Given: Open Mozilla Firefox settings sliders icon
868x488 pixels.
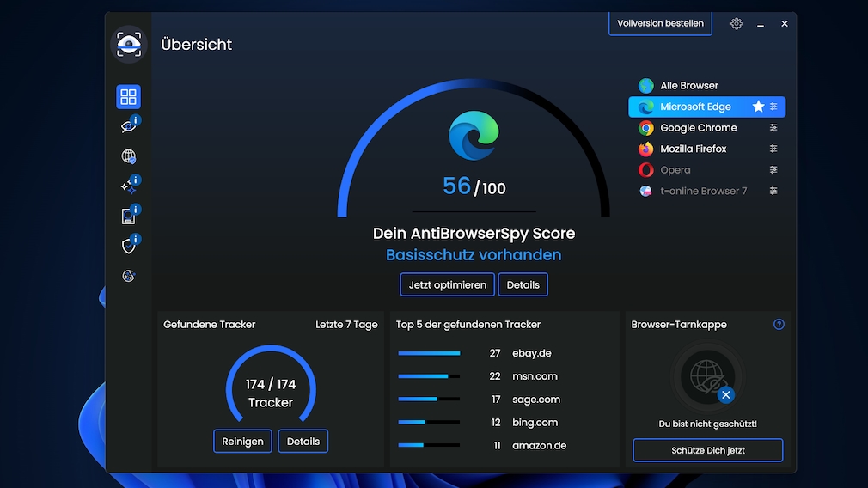Looking at the screenshot, I should pos(773,149).
